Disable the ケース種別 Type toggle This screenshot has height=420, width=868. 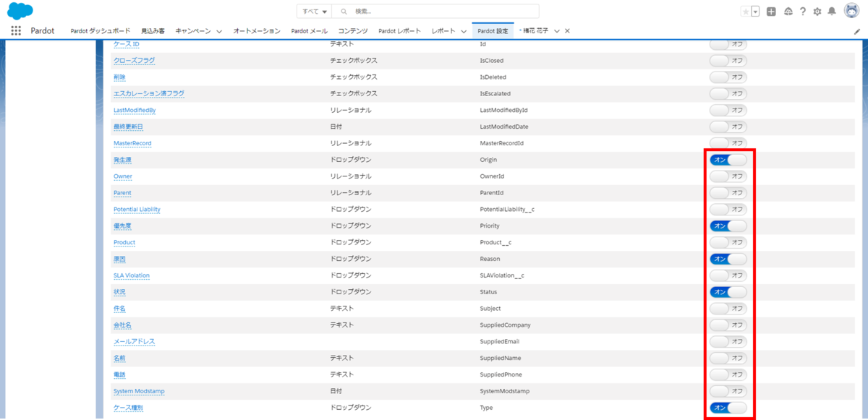[x=728, y=408]
